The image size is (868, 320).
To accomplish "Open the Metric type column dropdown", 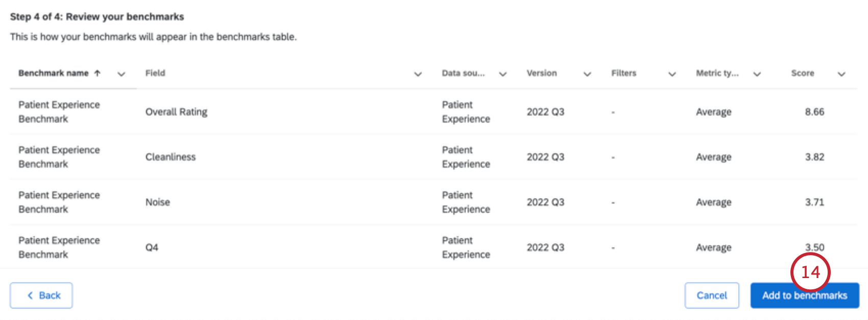I will coord(757,74).
